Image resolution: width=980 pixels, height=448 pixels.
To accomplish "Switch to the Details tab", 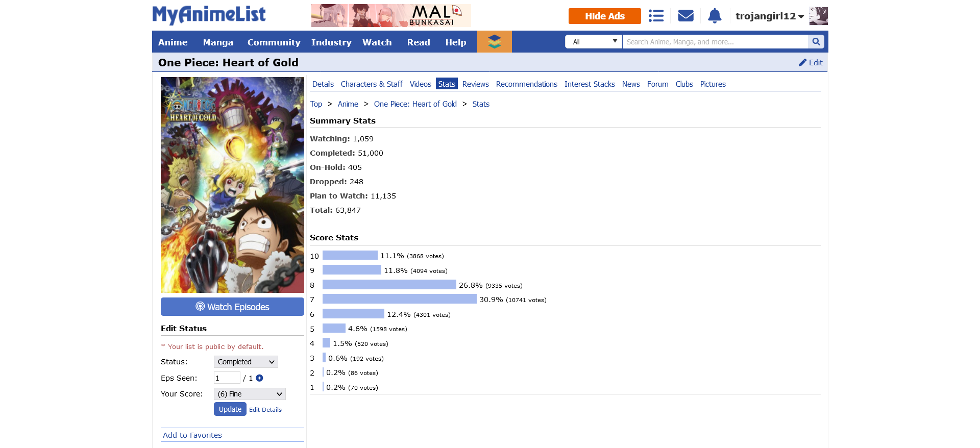I will coord(323,84).
